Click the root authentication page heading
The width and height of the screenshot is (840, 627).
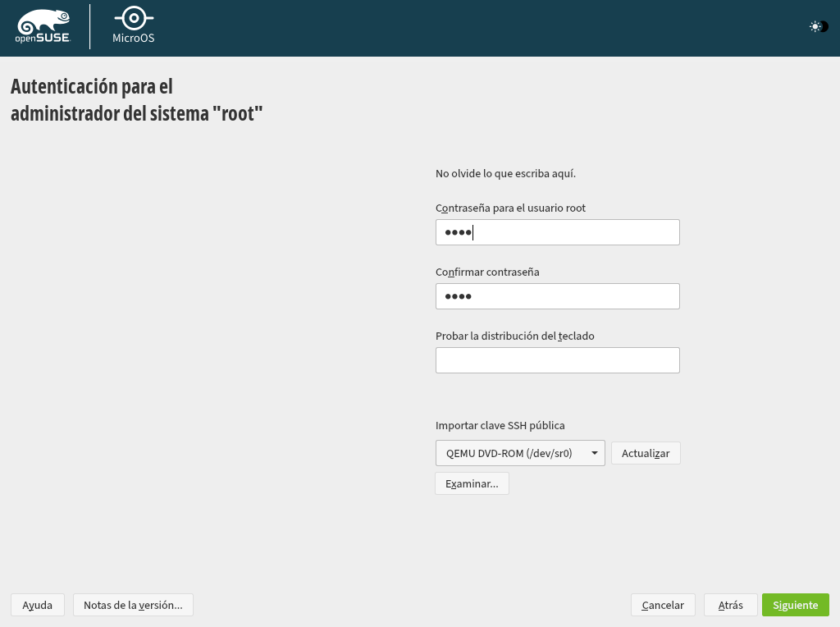click(x=137, y=99)
